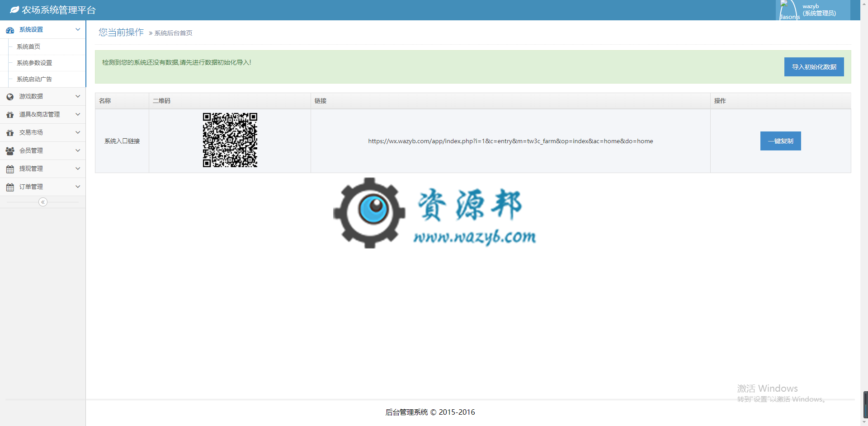Click the 导入初始化数据 button
Viewport: 868px width, 426px height.
[x=814, y=67]
